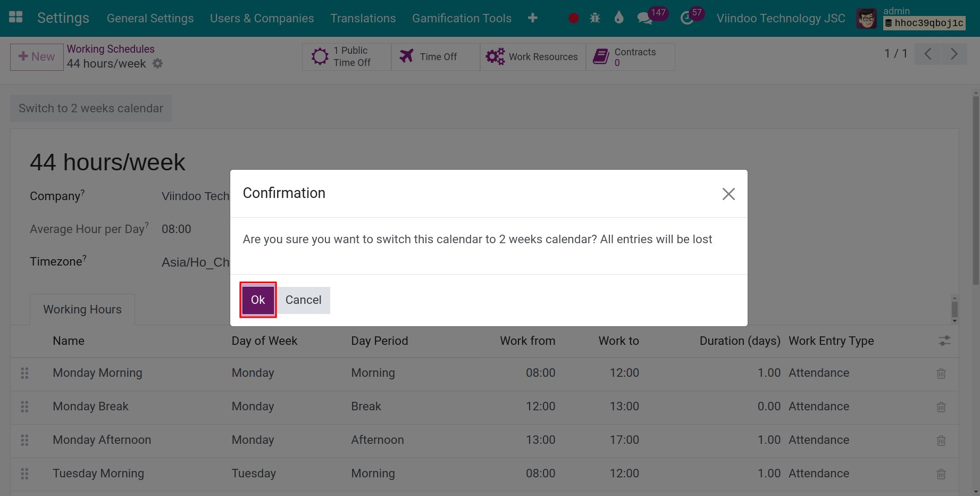
Task: Delete the Tuesday Morning row
Action: tap(941, 474)
